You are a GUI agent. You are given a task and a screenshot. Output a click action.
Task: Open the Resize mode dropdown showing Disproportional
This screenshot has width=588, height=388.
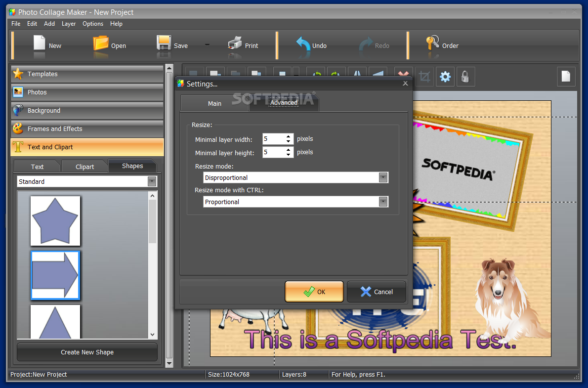tap(383, 177)
